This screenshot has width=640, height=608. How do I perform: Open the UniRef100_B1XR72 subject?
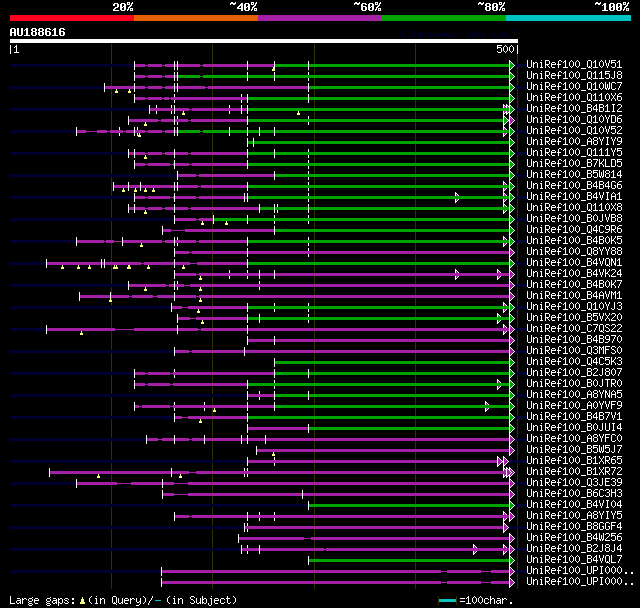574,472
